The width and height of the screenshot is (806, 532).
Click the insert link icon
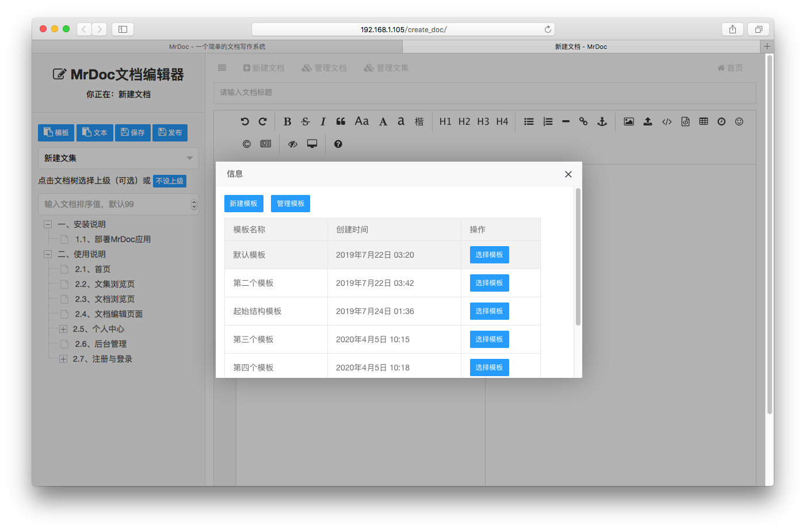pos(583,121)
